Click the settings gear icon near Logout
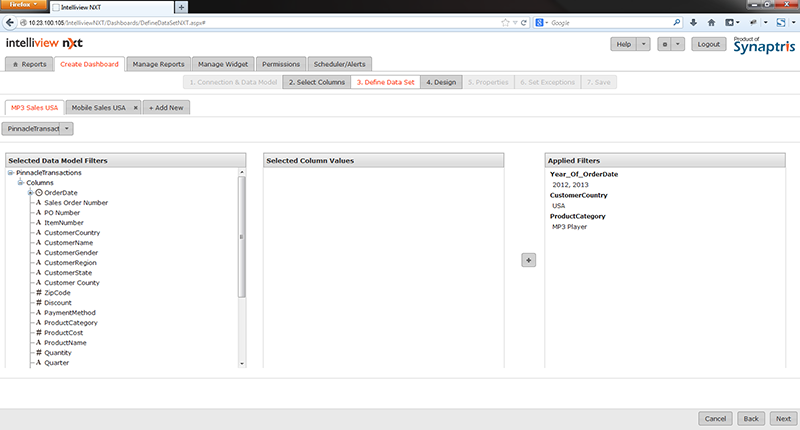The width and height of the screenshot is (800, 430). point(664,44)
